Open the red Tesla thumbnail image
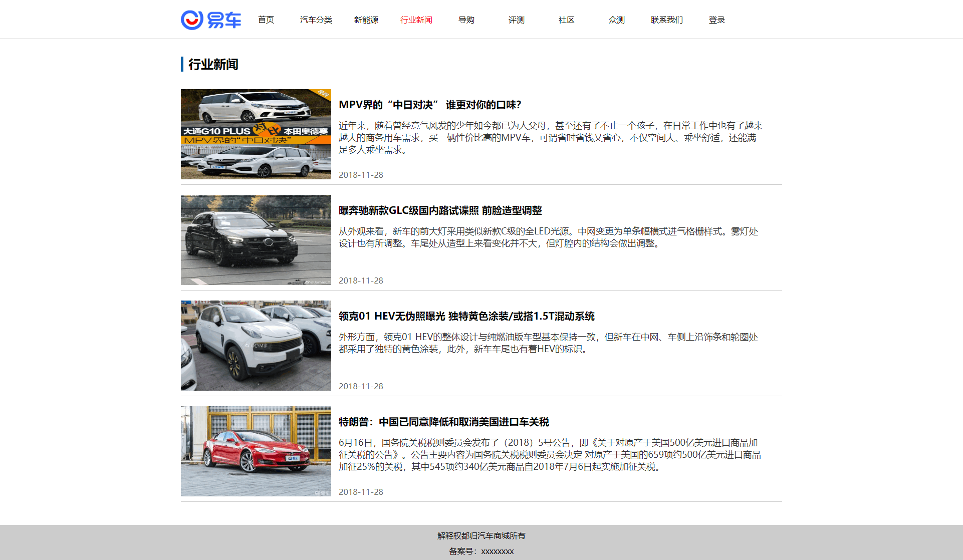 click(x=256, y=451)
